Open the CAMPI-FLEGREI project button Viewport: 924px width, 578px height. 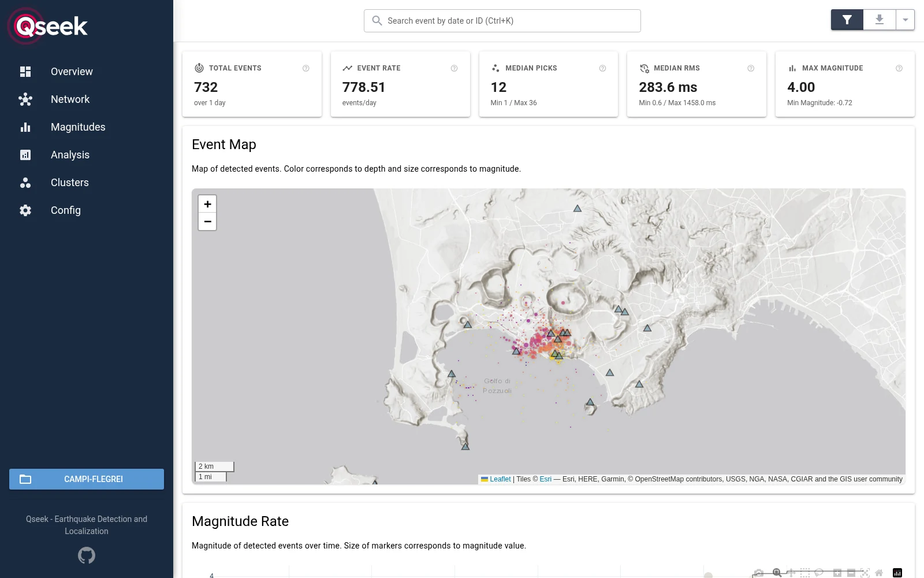(x=87, y=479)
